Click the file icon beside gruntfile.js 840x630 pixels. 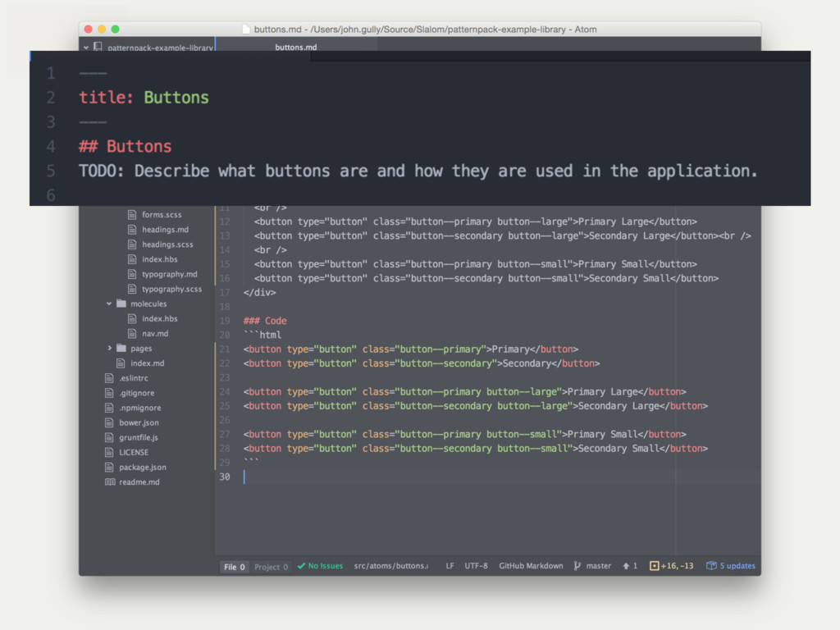(x=109, y=438)
